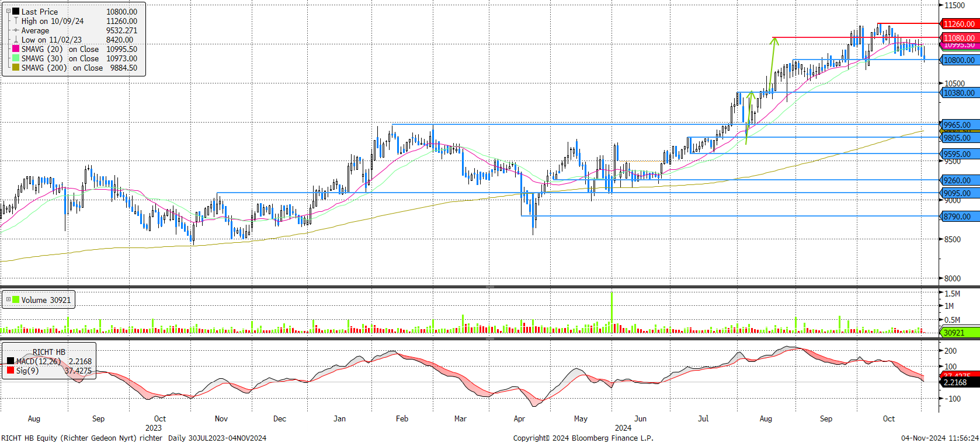Click the 04-Nov-2024 timestamp in footer
This screenshot has width=980, height=443.
pos(940,438)
